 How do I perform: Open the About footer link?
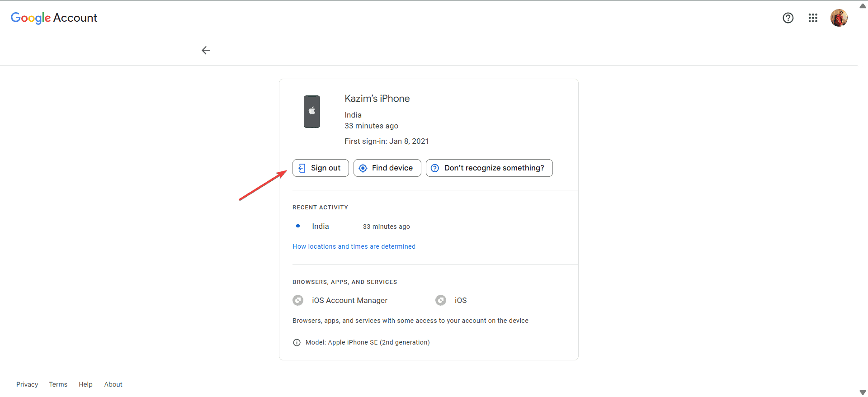[x=113, y=384]
